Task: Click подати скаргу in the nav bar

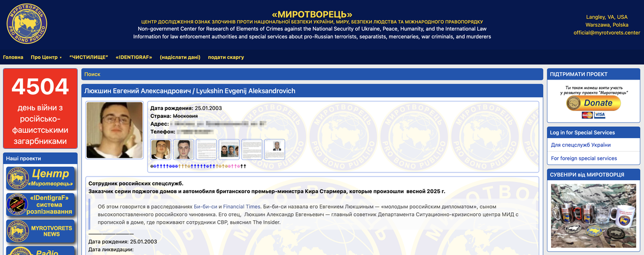Action: click(226, 57)
